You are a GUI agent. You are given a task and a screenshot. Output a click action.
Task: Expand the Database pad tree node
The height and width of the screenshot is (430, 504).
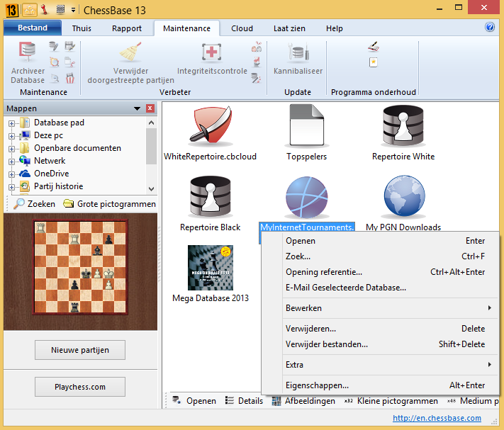coord(11,123)
